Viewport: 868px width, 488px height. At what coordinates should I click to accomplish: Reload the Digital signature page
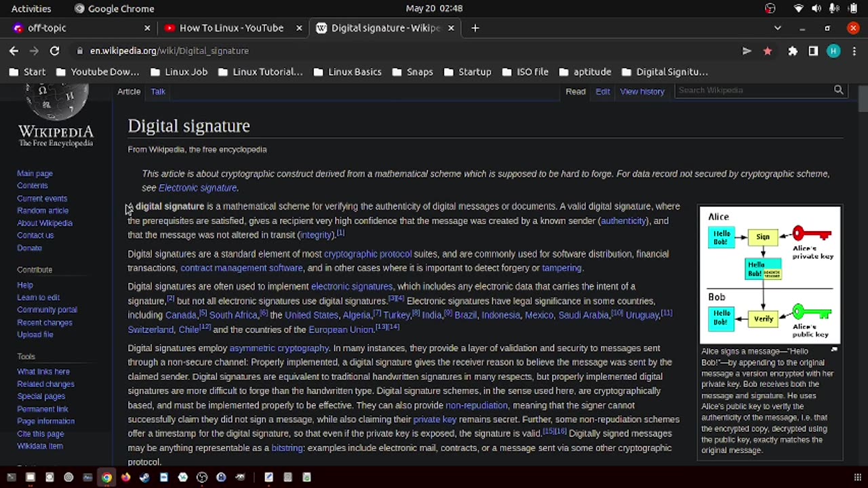coord(54,51)
